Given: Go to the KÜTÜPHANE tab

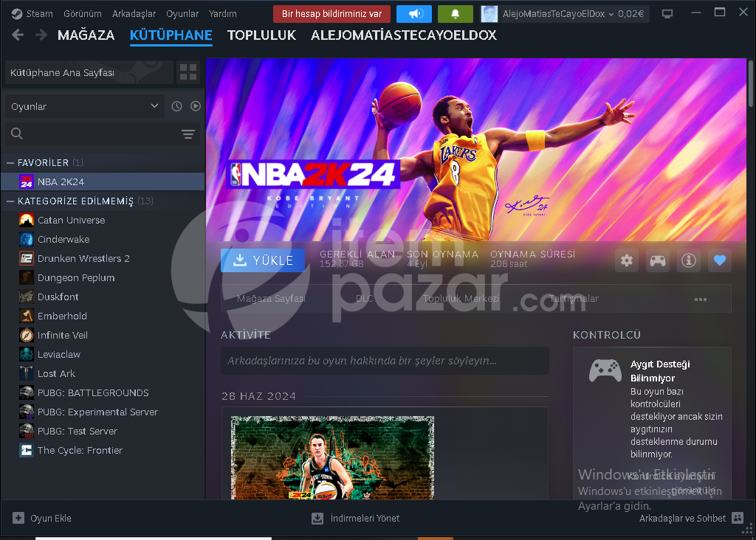Looking at the screenshot, I should pyautogui.click(x=171, y=35).
